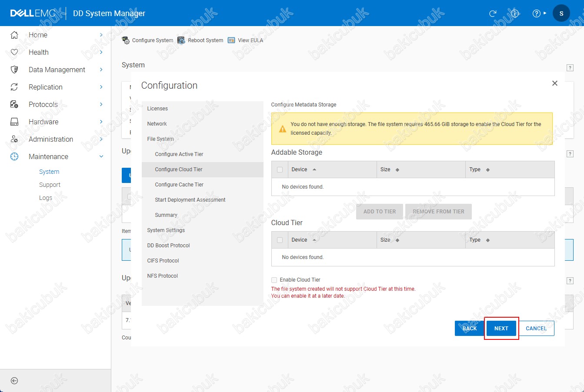The width and height of the screenshot is (584, 392).
Task: Collapse sidebar with the back-arrow icon
Action: pyautogui.click(x=14, y=381)
